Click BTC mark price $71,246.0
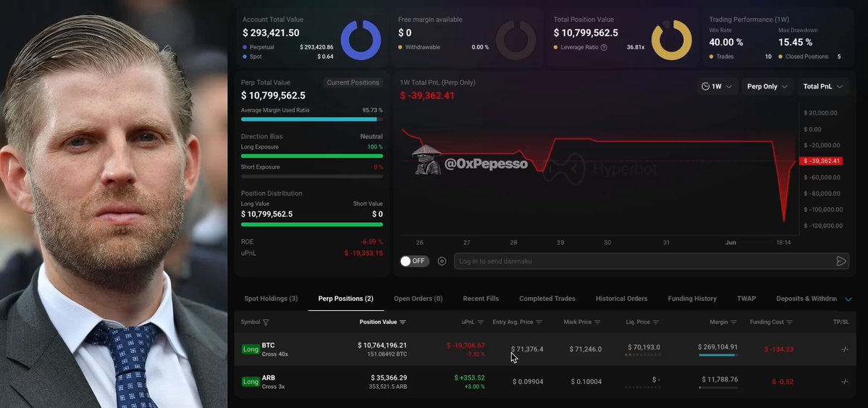The height and width of the screenshot is (408, 868). [x=585, y=349]
